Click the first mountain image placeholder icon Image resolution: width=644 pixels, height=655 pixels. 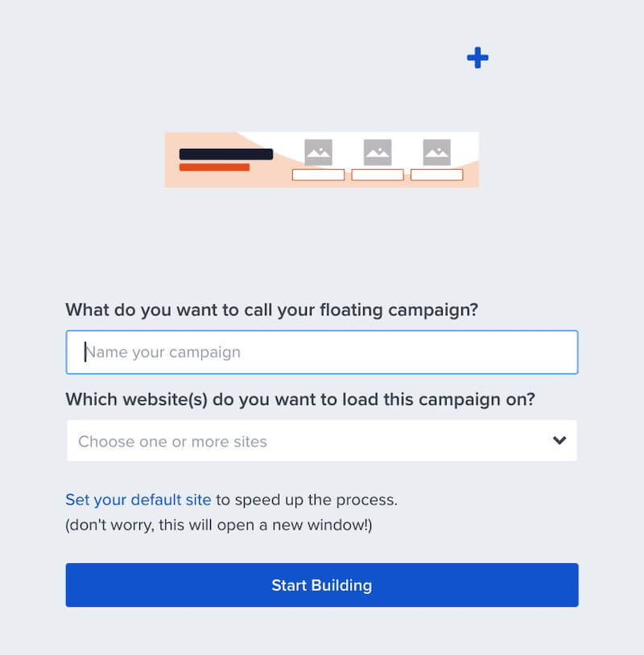coord(318,151)
